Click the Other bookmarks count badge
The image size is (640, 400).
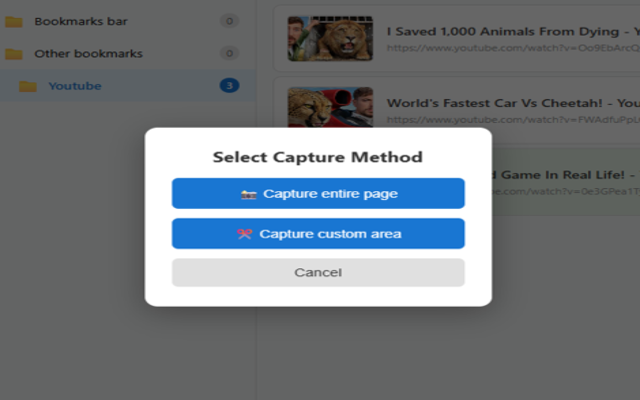pyautogui.click(x=229, y=53)
